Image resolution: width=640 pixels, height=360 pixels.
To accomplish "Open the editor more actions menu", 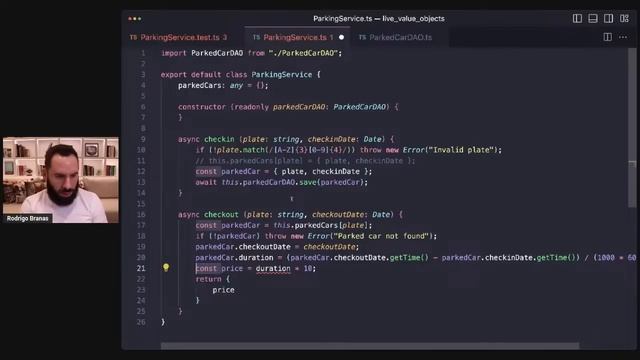I will pos(623,37).
